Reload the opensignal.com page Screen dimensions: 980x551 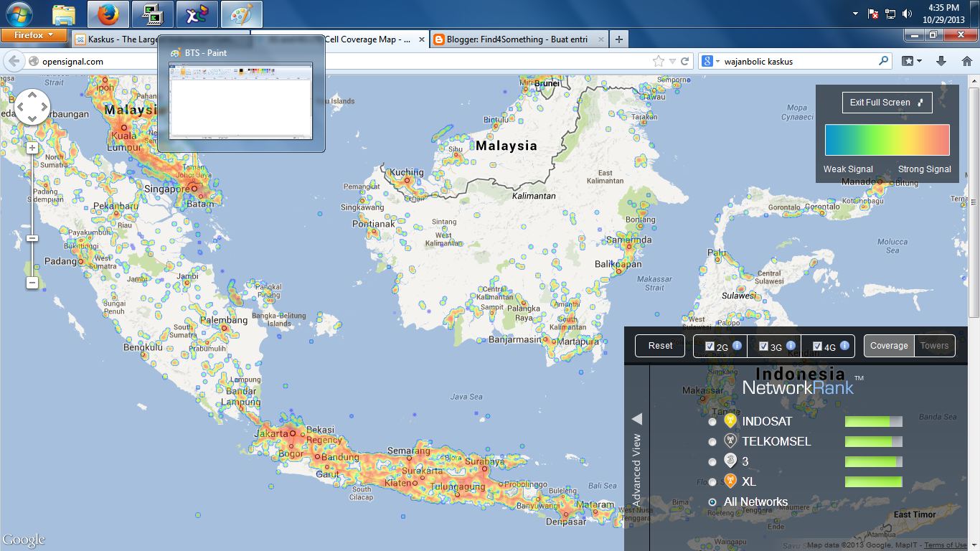pos(685,62)
